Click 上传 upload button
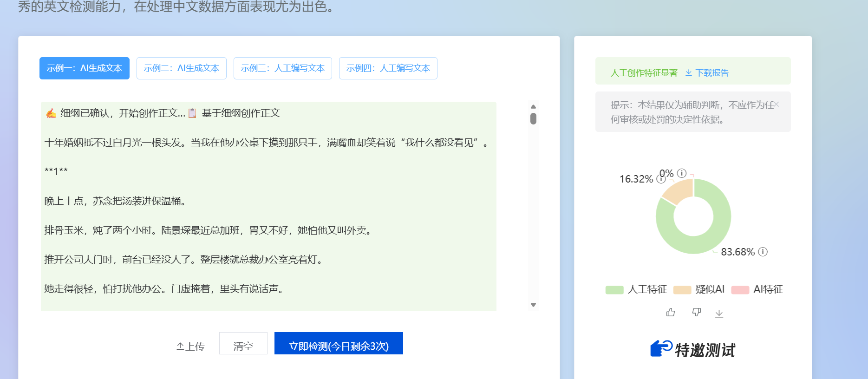 [x=190, y=346]
